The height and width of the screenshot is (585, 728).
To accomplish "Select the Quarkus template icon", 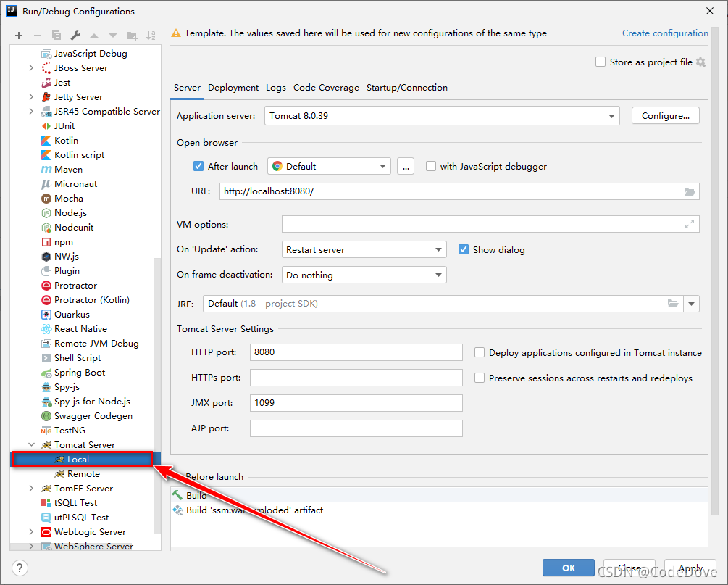I will point(46,315).
